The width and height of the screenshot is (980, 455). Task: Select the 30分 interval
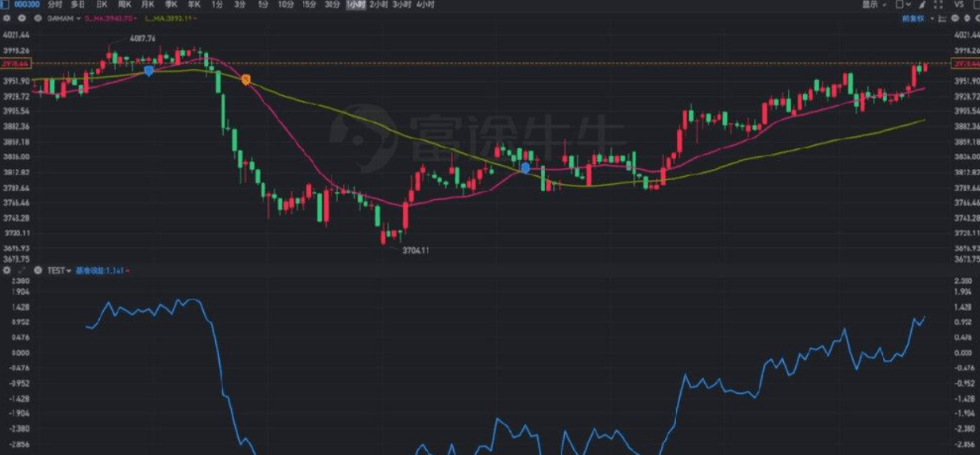coord(332,5)
